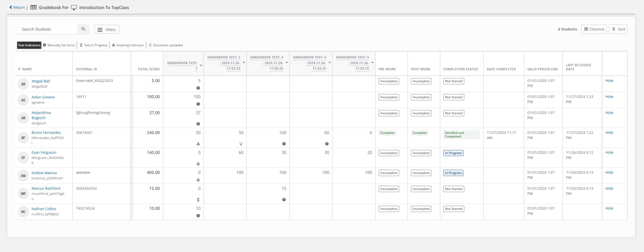Image resolution: width=644 pixels, height=252 pixels.
Task: Click awaiting instructor icon in Evan Ferguson's row
Action: [x=198, y=164]
